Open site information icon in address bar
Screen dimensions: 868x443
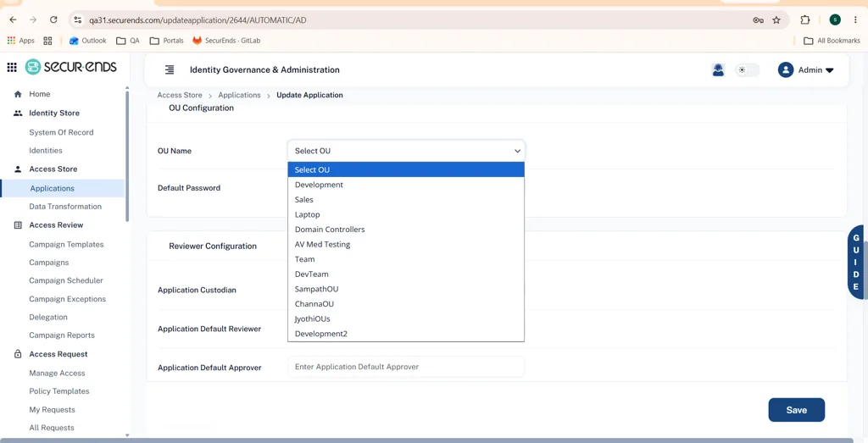coord(78,20)
